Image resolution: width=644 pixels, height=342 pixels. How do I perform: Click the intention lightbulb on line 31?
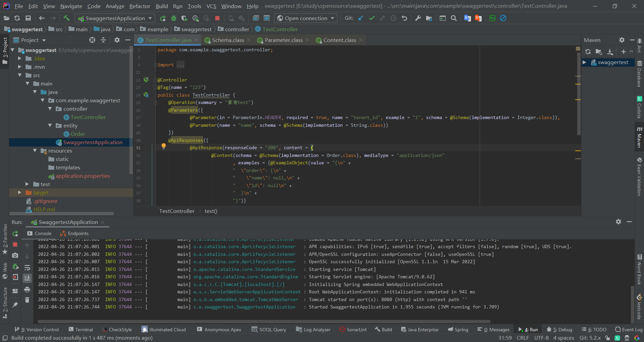pyautogui.click(x=164, y=146)
